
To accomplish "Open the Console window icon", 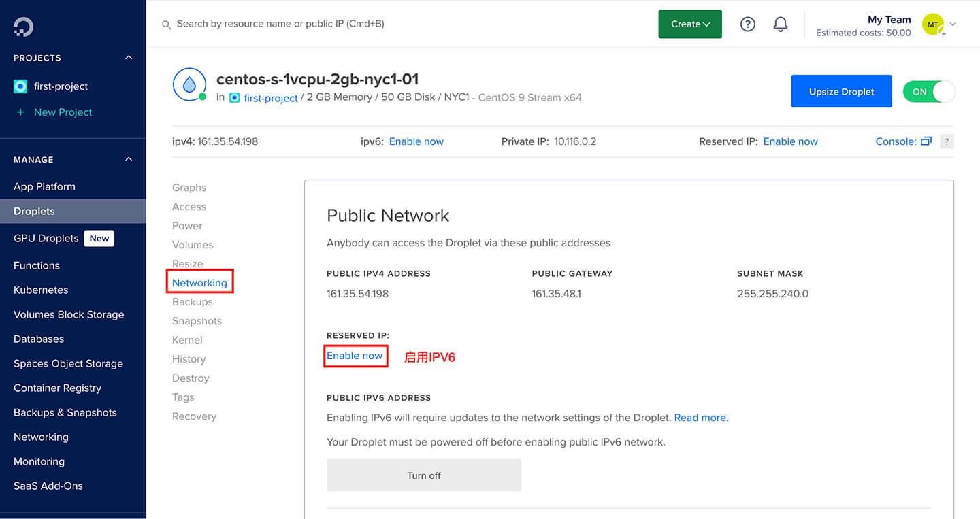I will click(x=926, y=141).
